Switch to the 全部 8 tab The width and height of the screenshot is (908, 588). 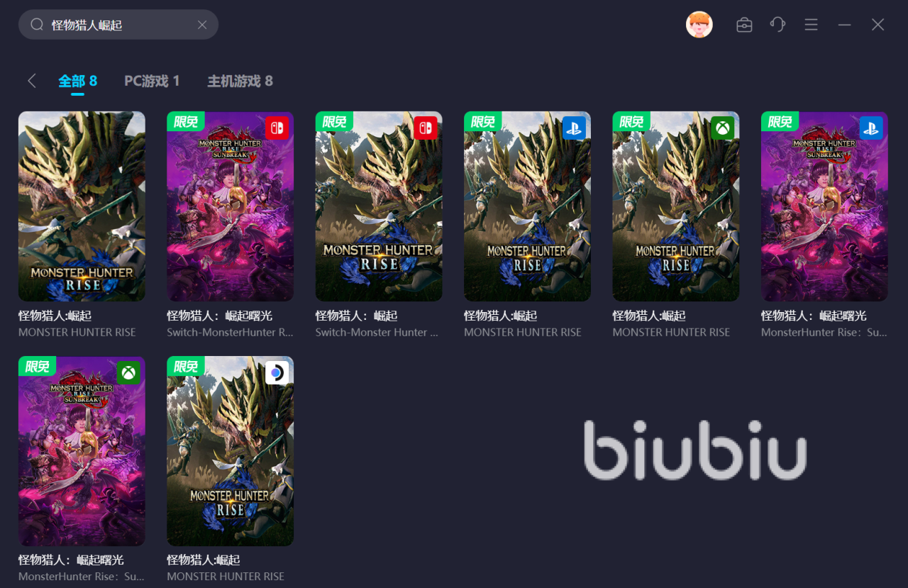point(77,81)
